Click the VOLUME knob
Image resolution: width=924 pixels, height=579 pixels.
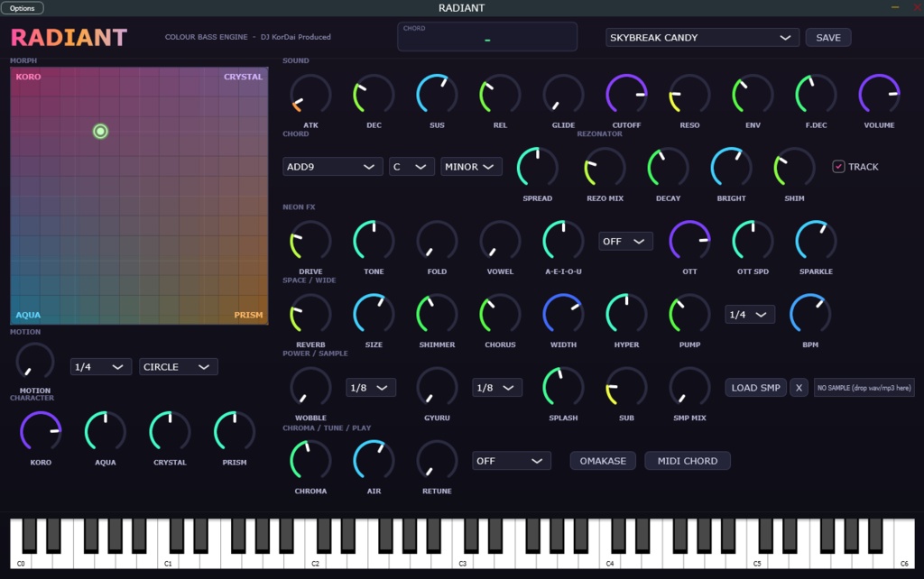(x=879, y=95)
